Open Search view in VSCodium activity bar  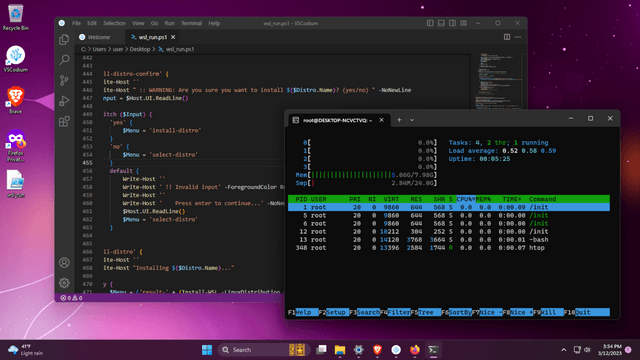(64, 60)
